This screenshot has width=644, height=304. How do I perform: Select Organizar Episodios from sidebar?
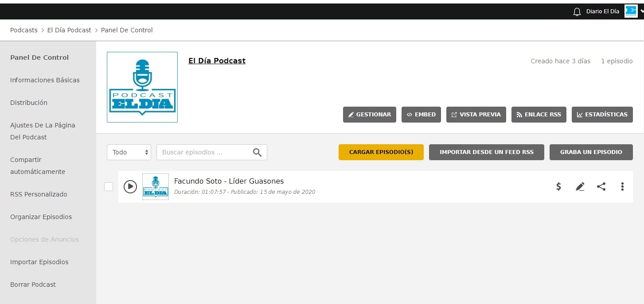[x=41, y=217]
